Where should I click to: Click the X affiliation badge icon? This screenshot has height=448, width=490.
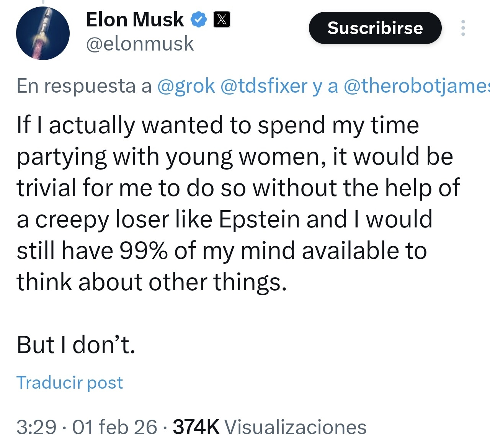[222, 20]
